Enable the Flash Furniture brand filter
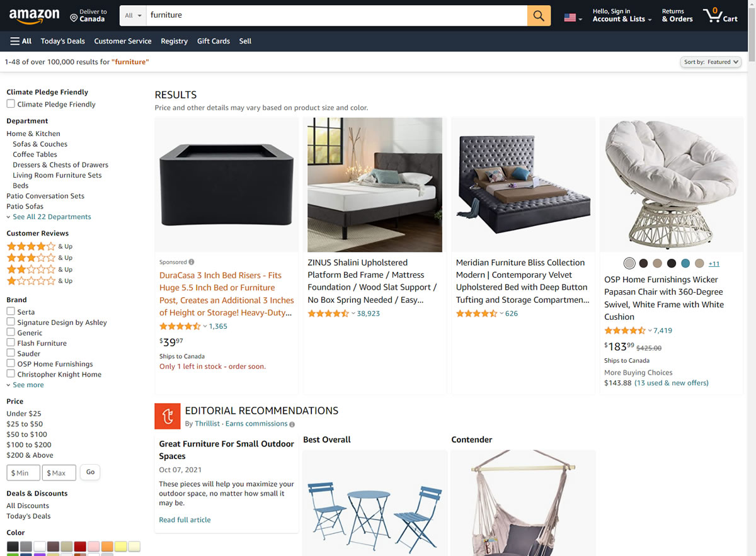Screen dimensions: 756x556 [x=11, y=343]
